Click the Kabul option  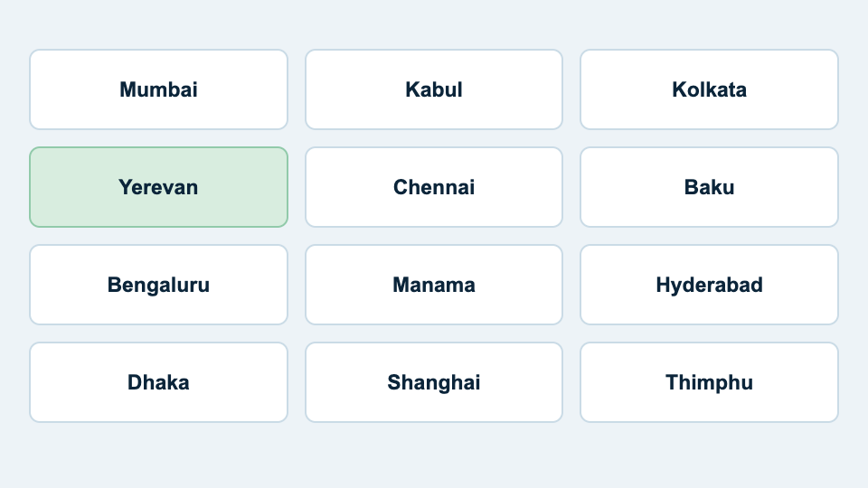point(434,89)
